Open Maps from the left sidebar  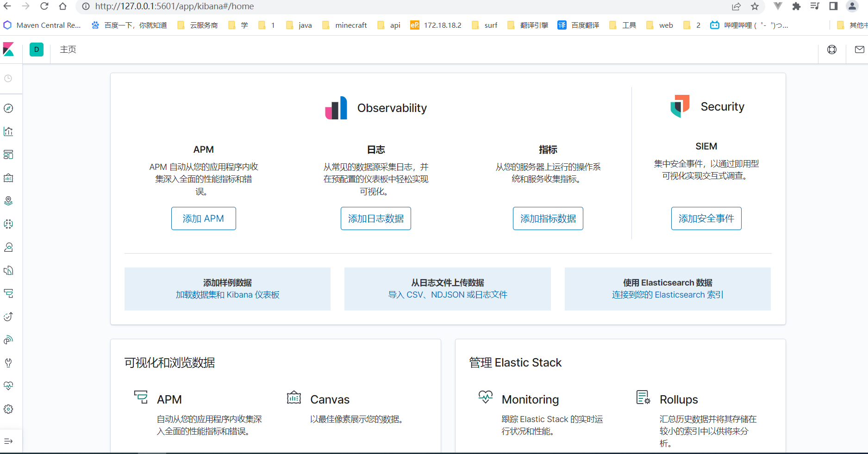pyautogui.click(x=8, y=201)
